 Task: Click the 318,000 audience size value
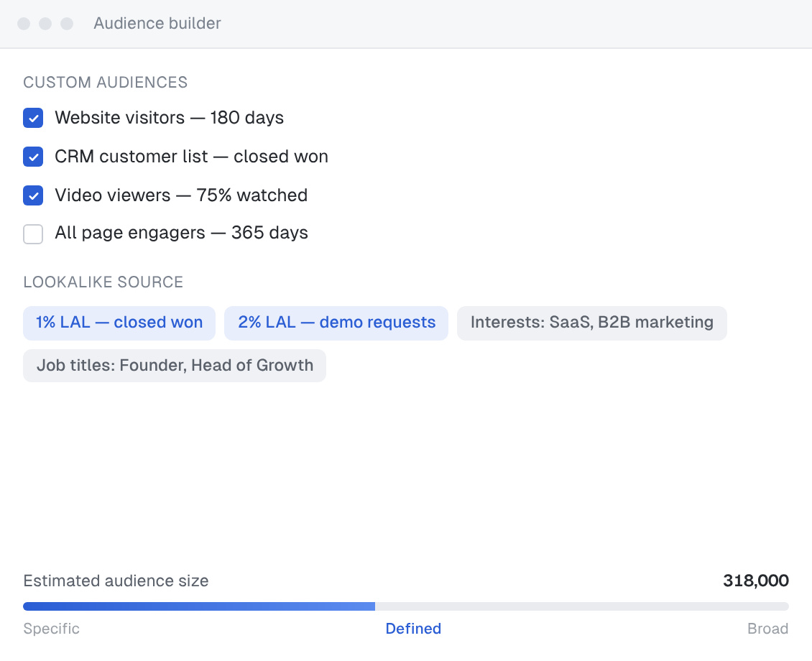(x=755, y=581)
